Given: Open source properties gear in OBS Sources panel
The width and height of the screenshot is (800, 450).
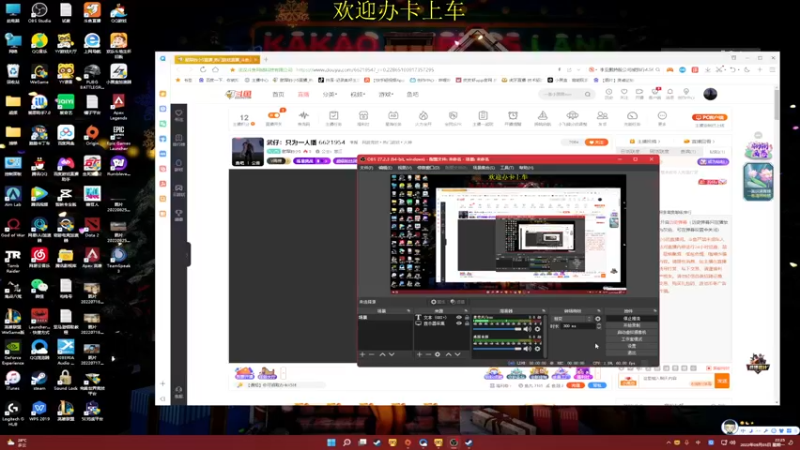Looking at the screenshot, I should tap(437, 354).
